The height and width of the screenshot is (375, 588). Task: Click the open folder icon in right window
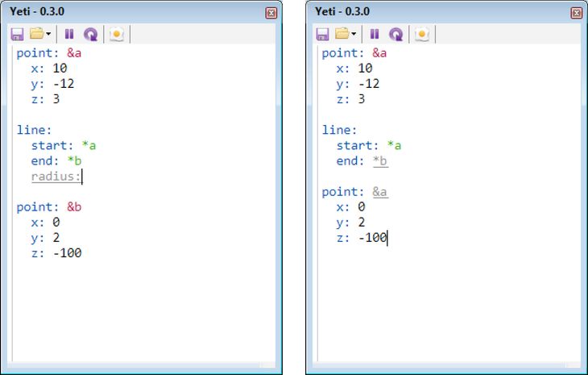342,33
